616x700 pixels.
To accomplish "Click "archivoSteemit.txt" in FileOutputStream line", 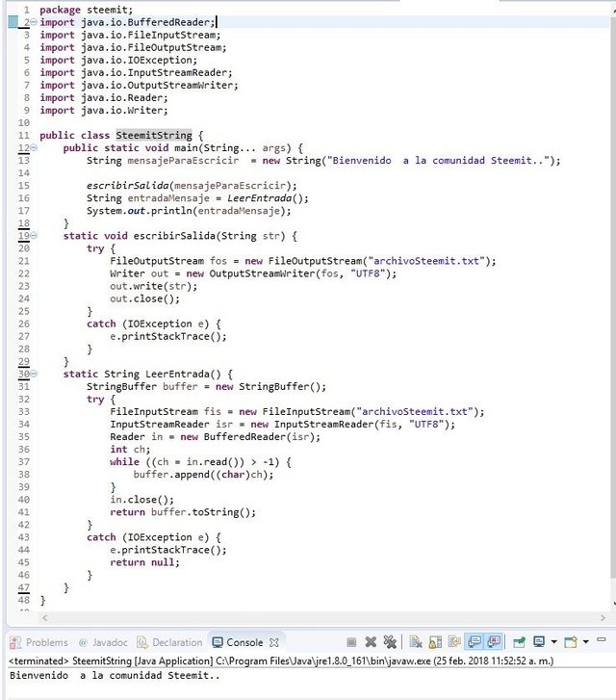I will click(426, 261).
